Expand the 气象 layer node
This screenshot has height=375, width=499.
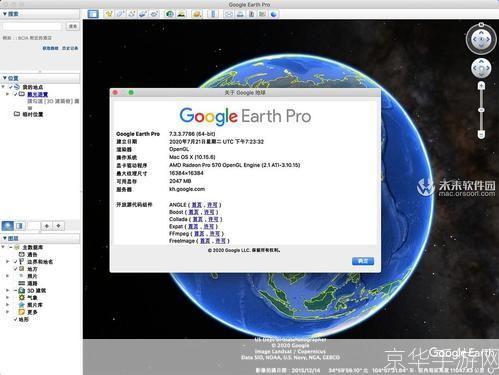[x=8, y=297]
